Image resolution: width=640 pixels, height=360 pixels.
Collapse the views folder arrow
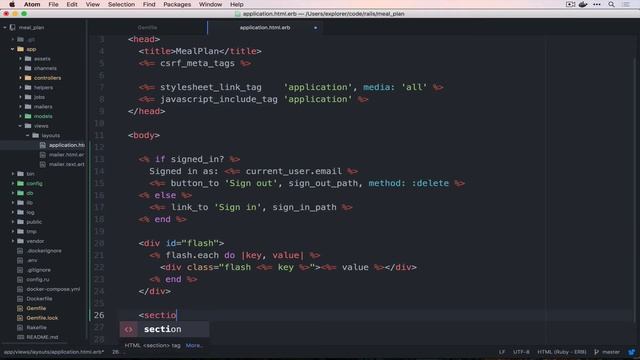(20, 126)
